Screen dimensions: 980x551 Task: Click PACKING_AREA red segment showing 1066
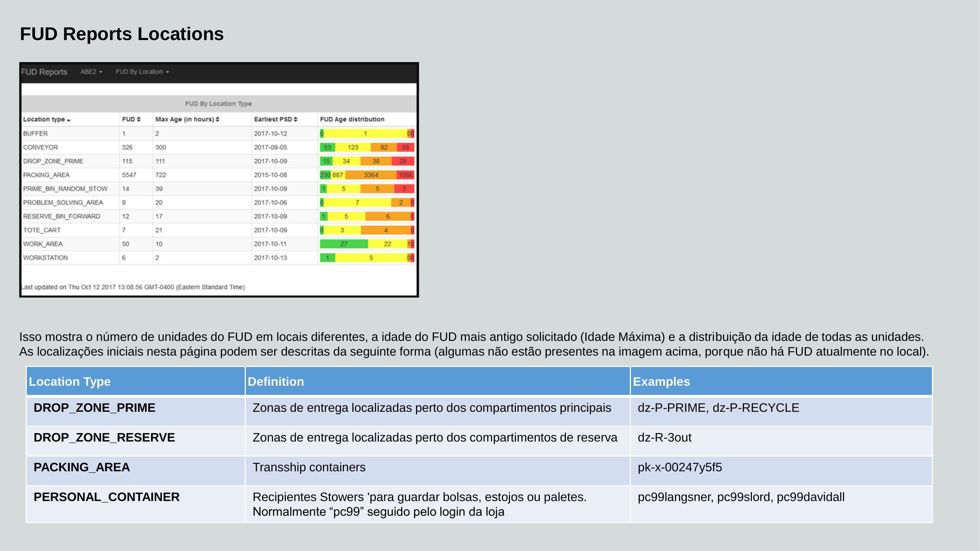click(x=406, y=175)
